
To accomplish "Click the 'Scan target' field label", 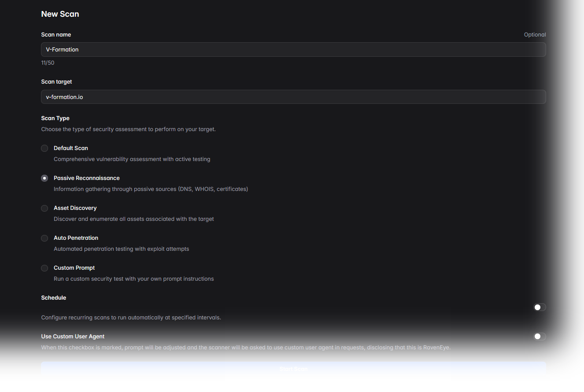I will [x=56, y=82].
